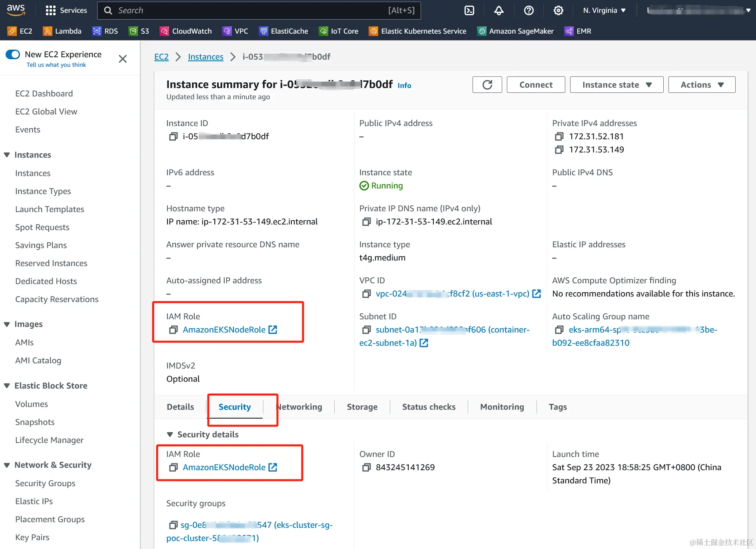Switch to the Status checks tab
756x549 pixels.
[x=429, y=407]
